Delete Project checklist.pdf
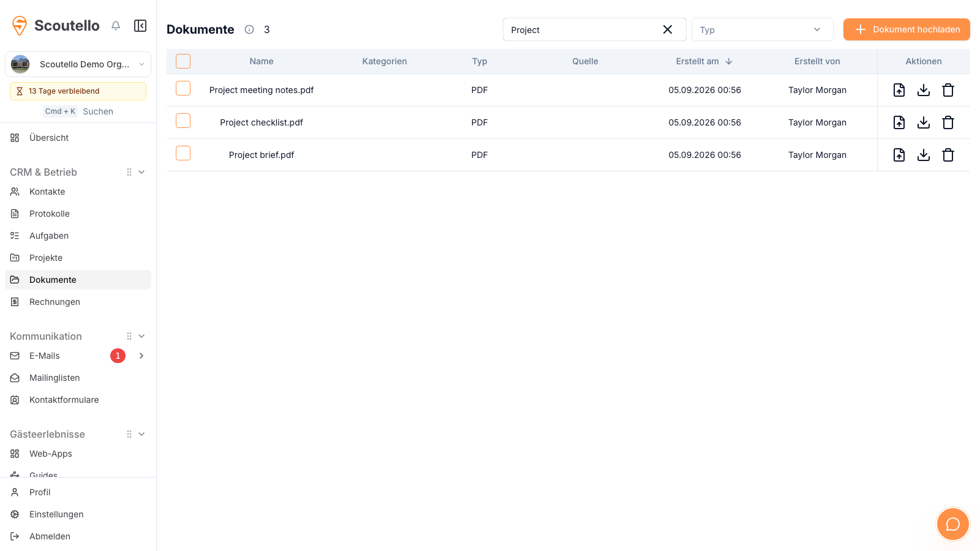Image resolution: width=980 pixels, height=551 pixels. click(x=948, y=122)
